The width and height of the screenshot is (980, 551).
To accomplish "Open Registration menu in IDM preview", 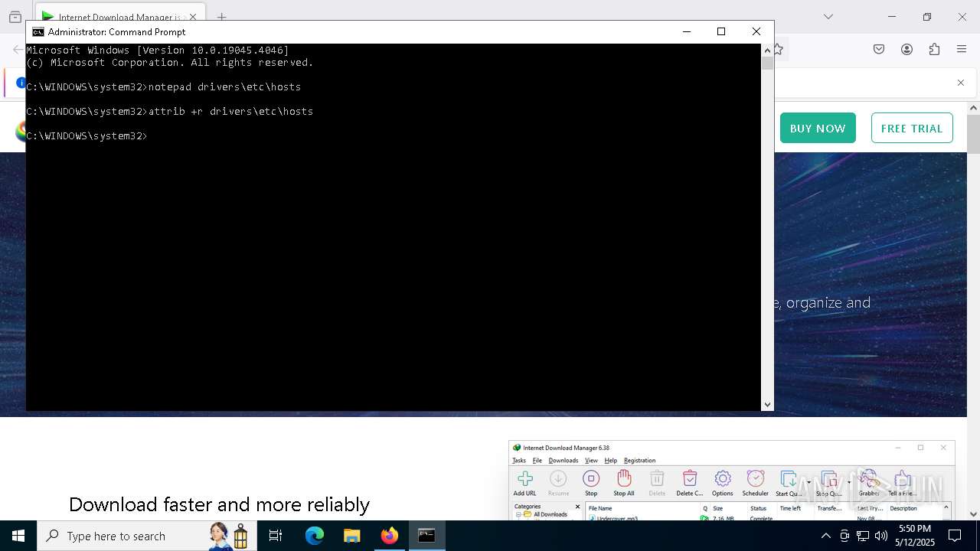I will [639, 461].
